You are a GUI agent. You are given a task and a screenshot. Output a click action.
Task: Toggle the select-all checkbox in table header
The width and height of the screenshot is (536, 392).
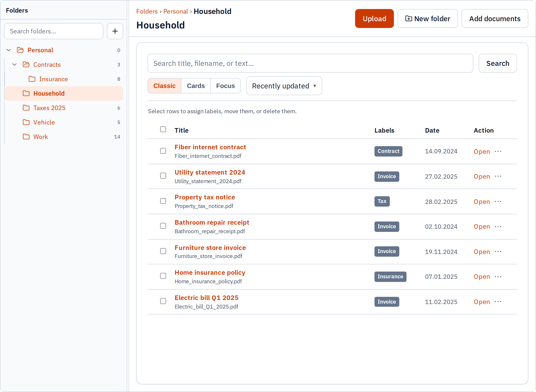point(163,129)
